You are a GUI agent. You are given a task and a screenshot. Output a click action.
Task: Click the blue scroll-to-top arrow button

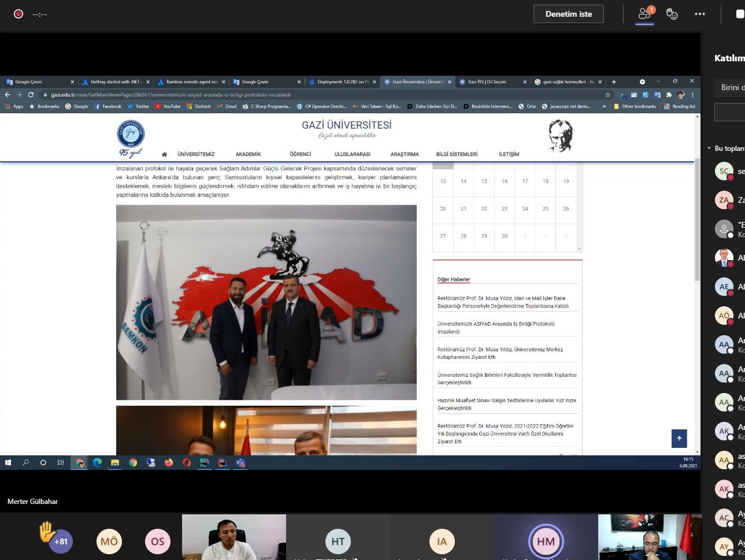click(679, 439)
